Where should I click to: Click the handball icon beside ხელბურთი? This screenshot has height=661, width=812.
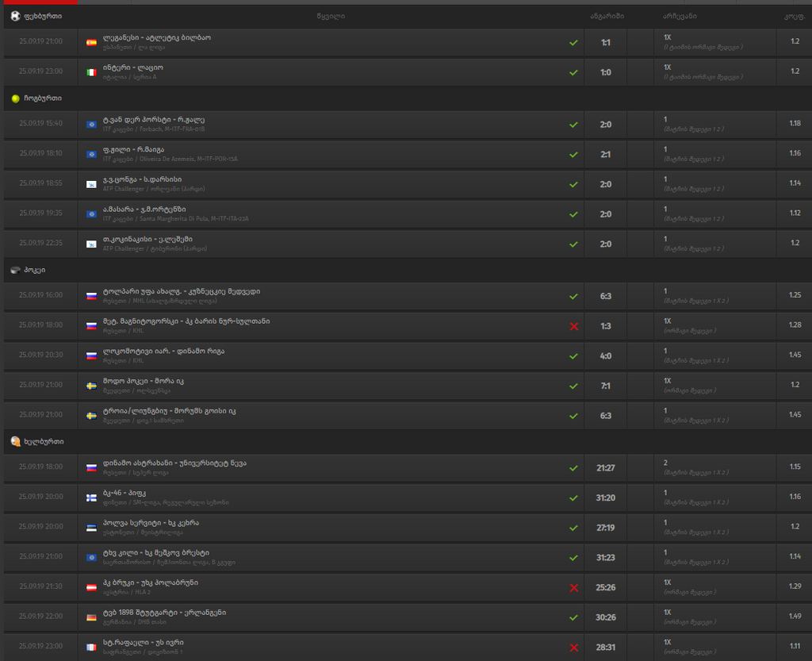tap(16, 441)
